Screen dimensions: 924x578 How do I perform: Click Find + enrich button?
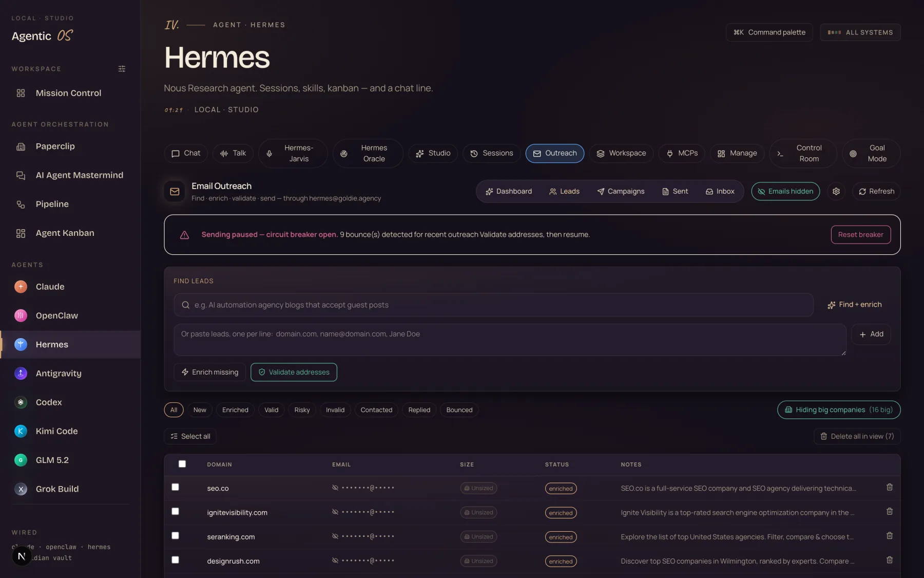click(854, 305)
